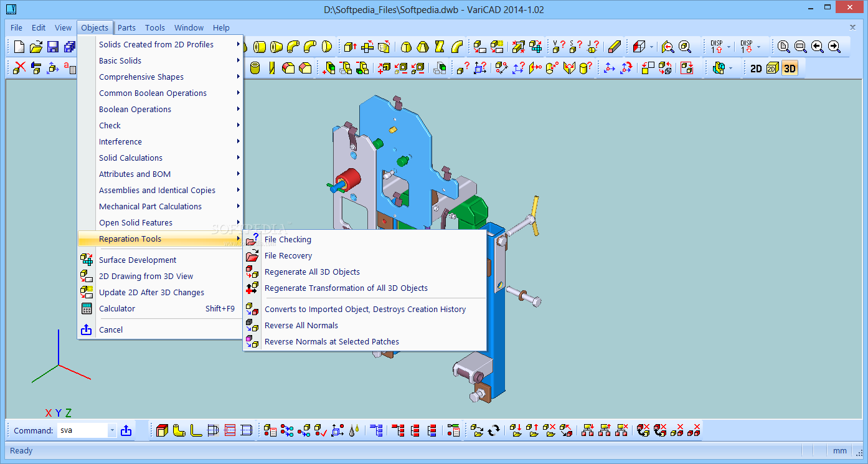The width and height of the screenshot is (868, 464).
Task: Click the next view right-arrow magnifier
Action: [x=834, y=47]
